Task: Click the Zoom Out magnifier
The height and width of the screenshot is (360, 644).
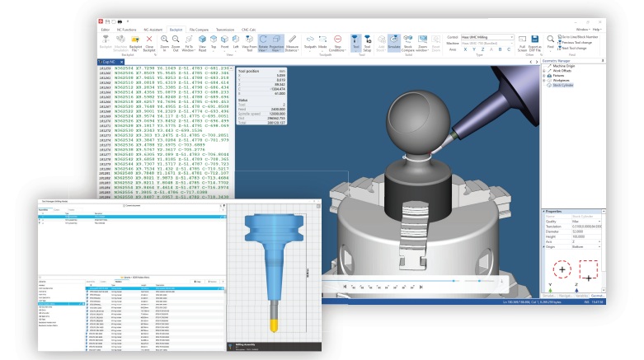Action: coord(176,40)
